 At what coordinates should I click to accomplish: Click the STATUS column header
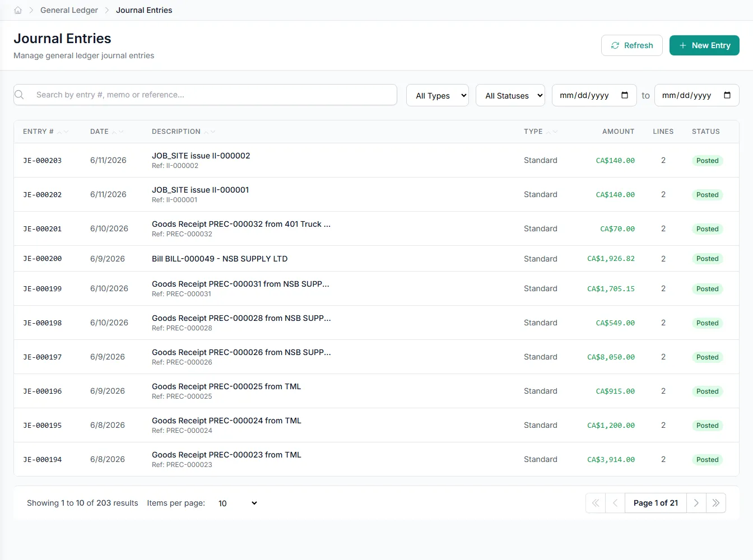[x=705, y=132]
